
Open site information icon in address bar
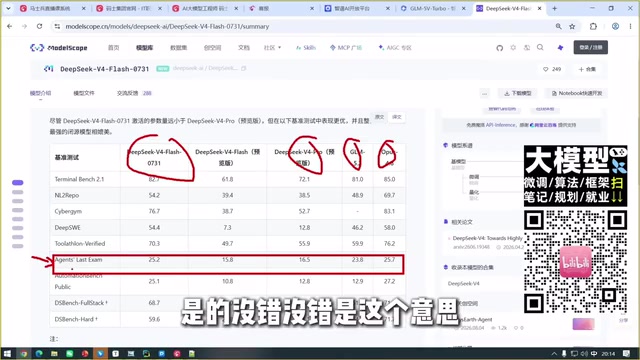tap(57, 26)
